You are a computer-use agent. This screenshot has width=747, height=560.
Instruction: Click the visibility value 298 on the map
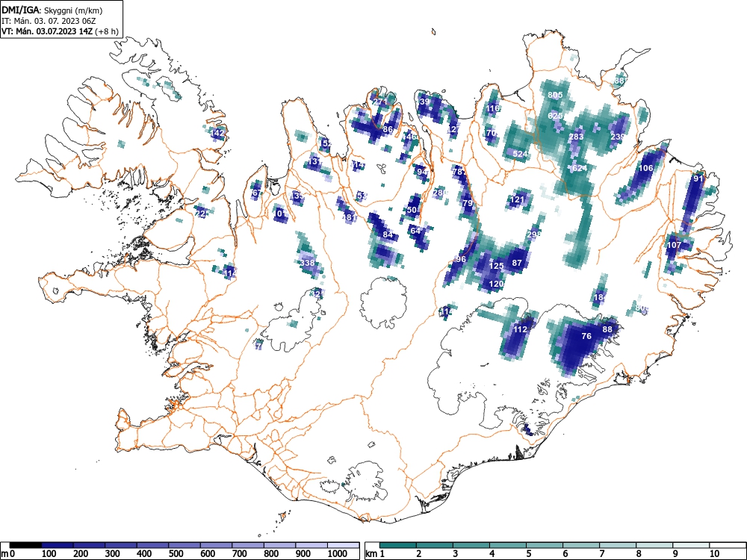(x=534, y=234)
